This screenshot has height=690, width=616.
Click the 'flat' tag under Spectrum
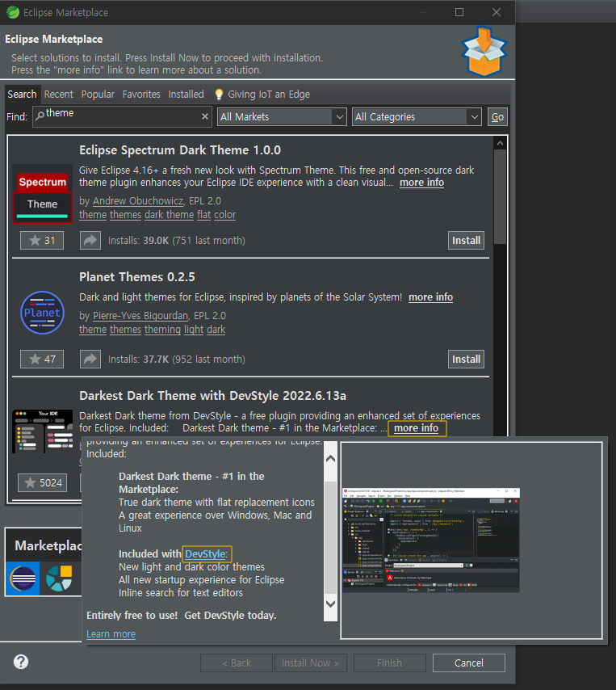coord(203,214)
